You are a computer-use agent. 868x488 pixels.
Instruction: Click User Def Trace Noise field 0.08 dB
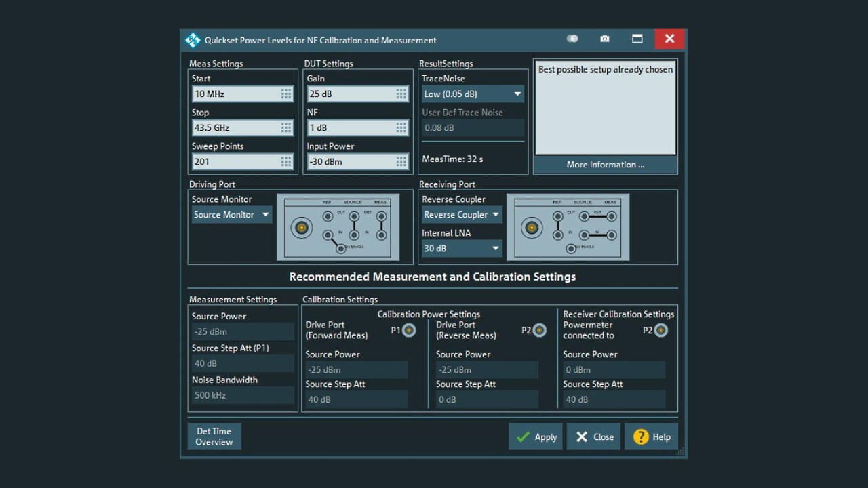click(x=473, y=127)
